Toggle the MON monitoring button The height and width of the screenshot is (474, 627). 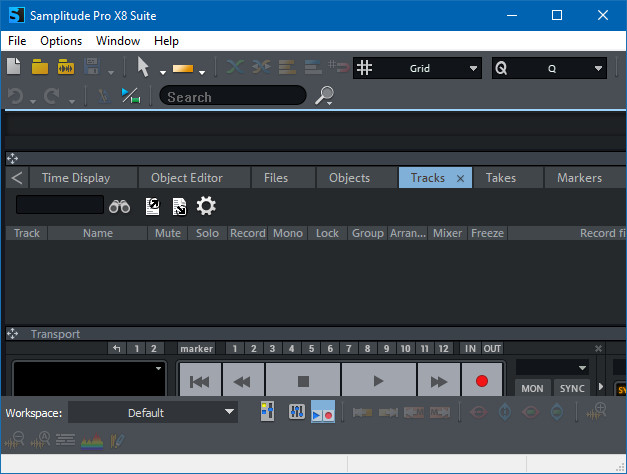(x=532, y=388)
